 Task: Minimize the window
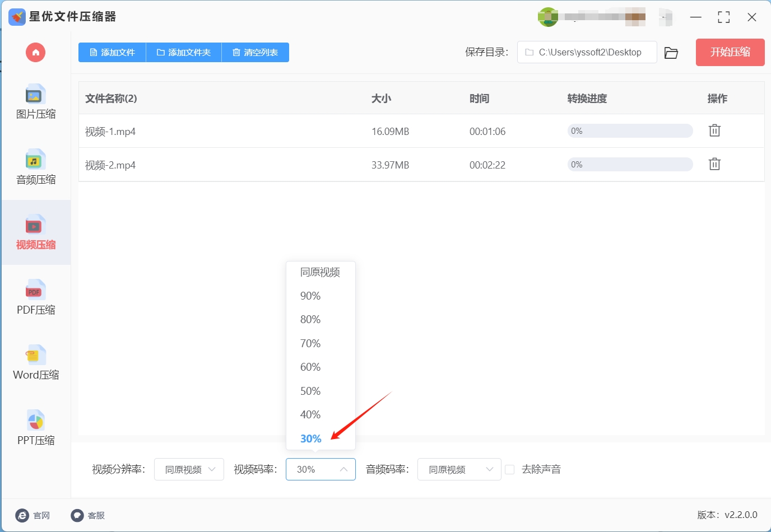[x=696, y=17]
